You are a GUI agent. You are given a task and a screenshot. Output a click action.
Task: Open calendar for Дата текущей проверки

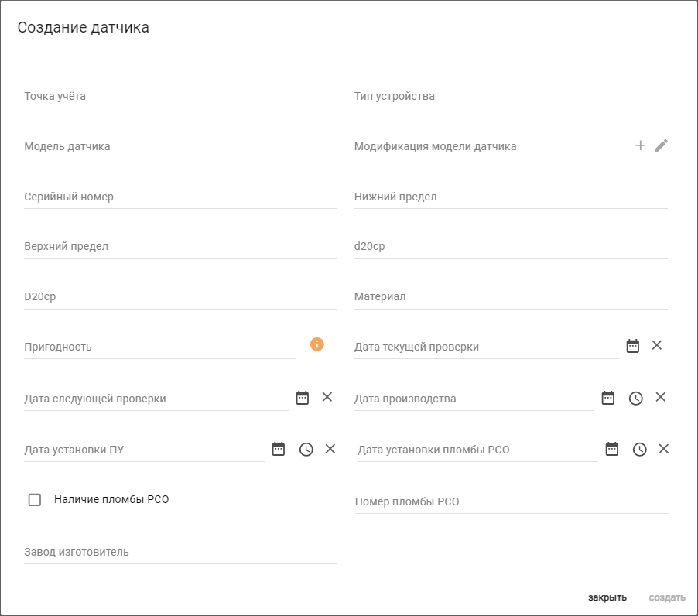click(632, 345)
